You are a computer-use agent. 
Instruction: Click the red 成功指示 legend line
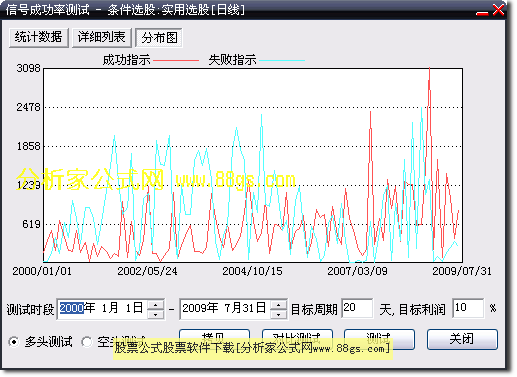pyautogui.click(x=176, y=61)
